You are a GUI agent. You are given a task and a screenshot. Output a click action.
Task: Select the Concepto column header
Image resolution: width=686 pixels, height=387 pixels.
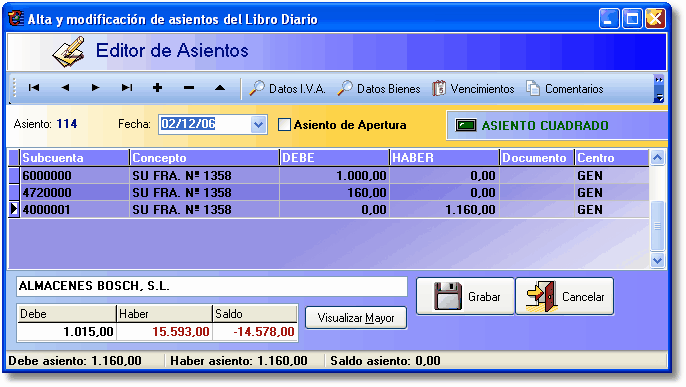pyautogui.click(x=204, y=158)
